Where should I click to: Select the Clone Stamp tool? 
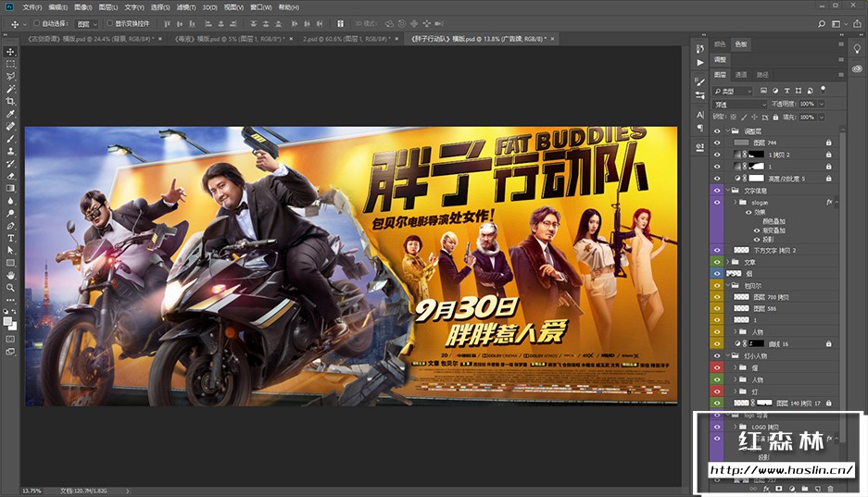10,151
